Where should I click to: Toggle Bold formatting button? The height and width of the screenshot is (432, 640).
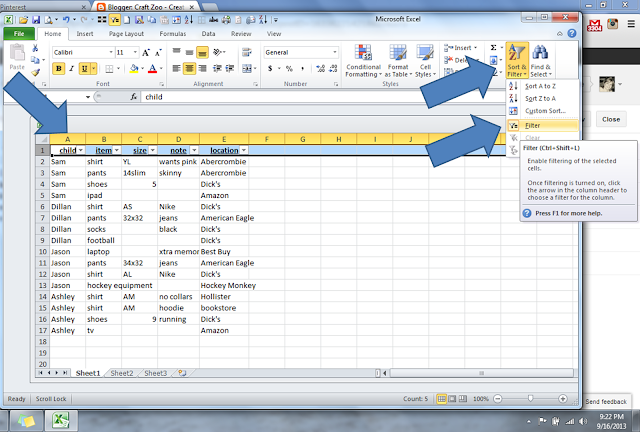tap(58, 68)
